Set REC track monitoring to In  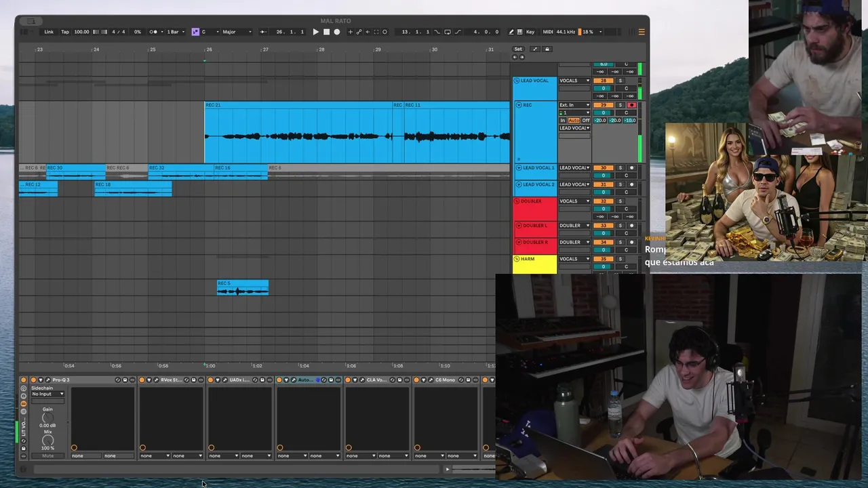click(x=563, y=121)
